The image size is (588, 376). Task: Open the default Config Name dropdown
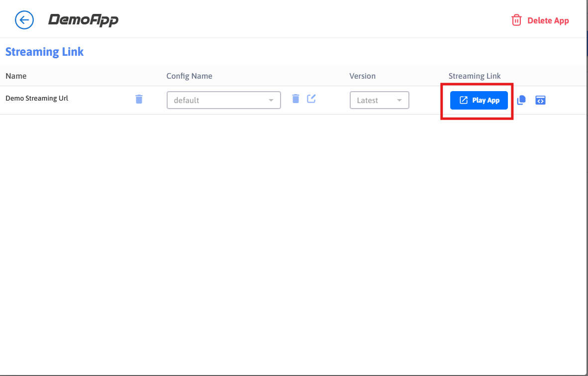(224, 100)
